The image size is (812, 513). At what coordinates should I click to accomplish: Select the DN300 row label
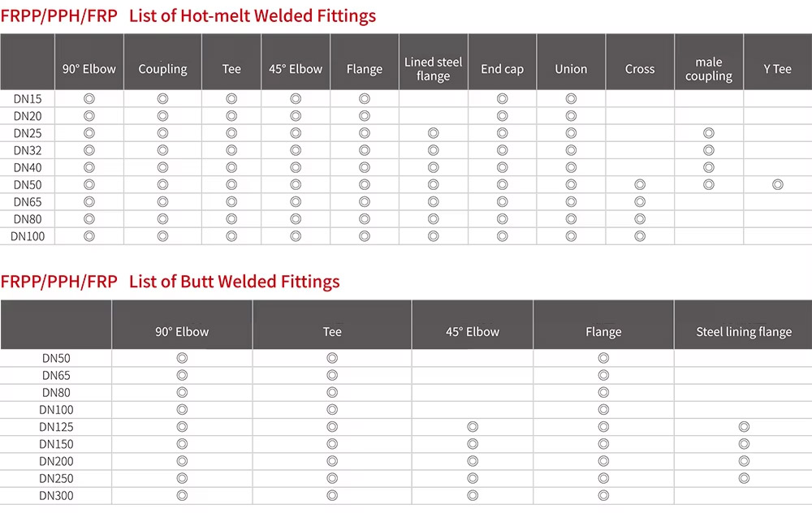56,495
